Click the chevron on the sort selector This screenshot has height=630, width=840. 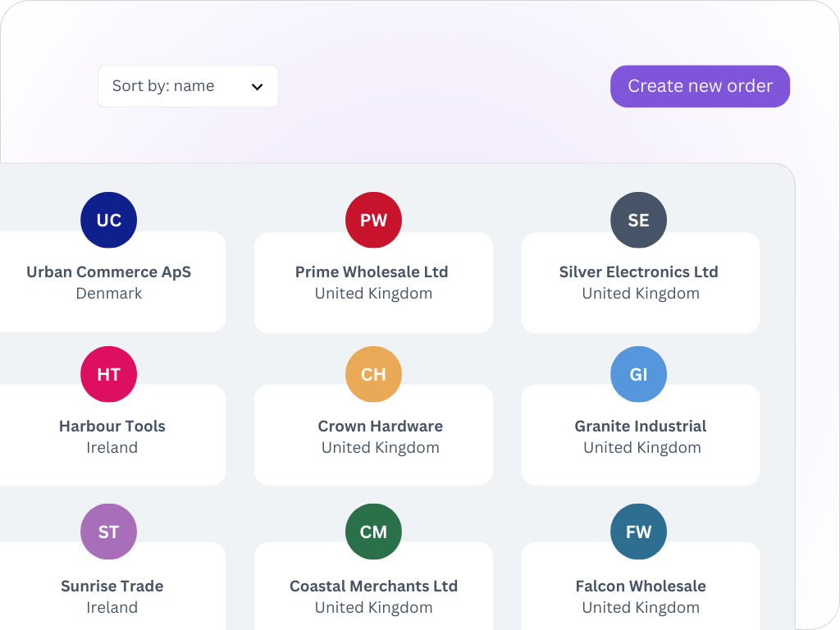point(256,86)
